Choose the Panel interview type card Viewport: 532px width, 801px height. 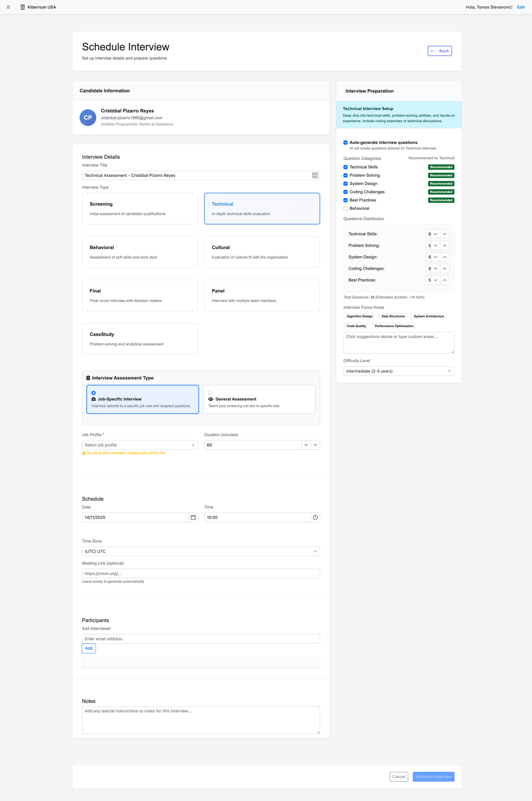[262, 295]
